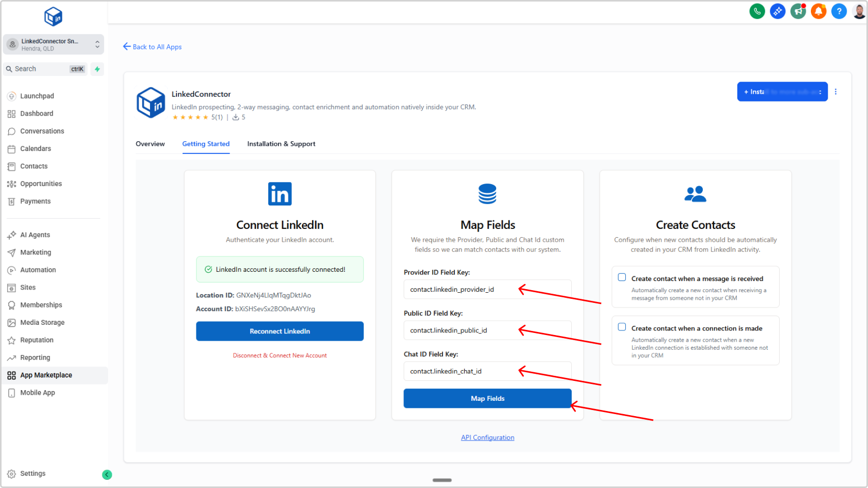Image resolution: width=868 pixels, height=488 pixels.
Task: Enable create contact when message is received
Action: (x=622, y=277)
